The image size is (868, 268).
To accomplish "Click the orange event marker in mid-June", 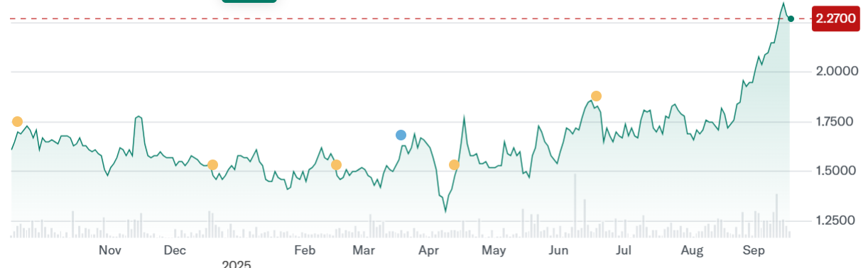I will pyautogui.click(x=596, y=96).
